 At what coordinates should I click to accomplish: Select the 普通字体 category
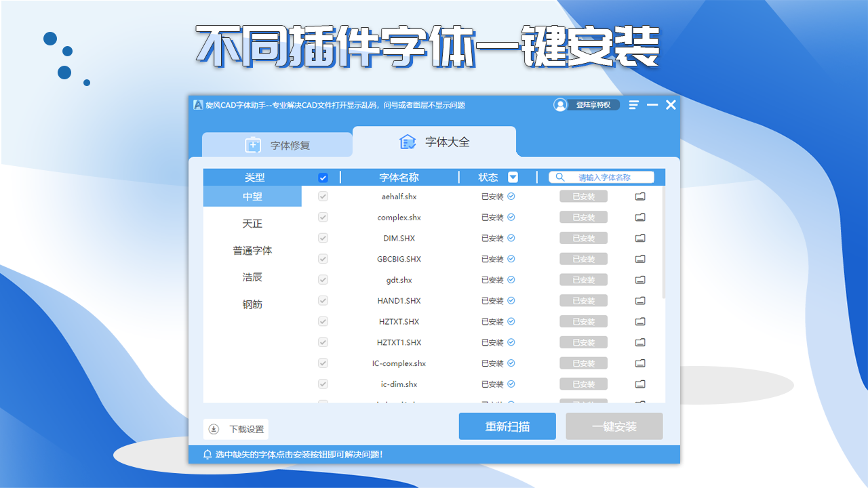click(252, 251)
